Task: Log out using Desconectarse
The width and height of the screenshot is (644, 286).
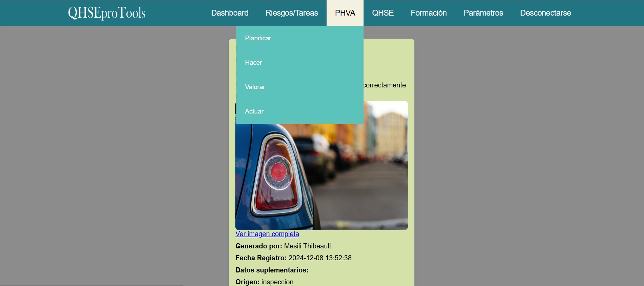Action: pos(545,13)
